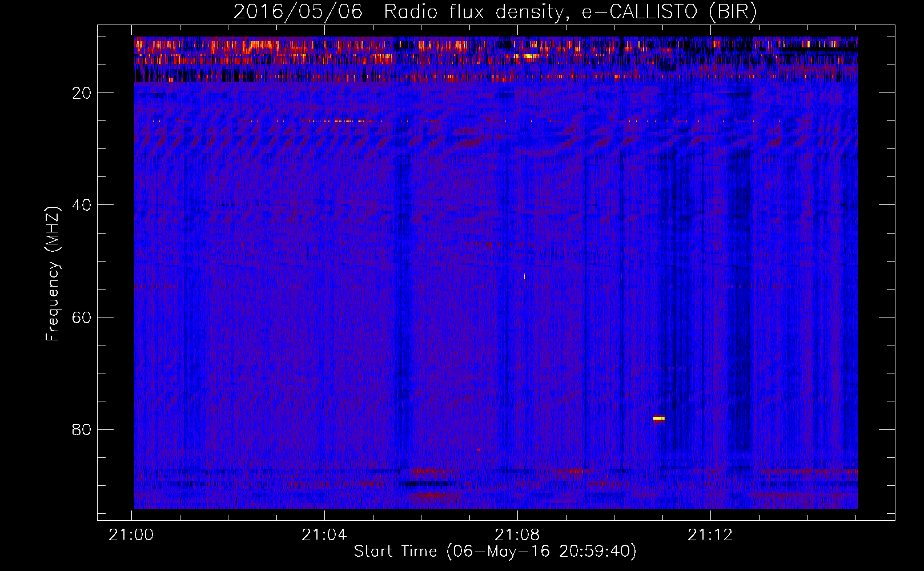The width and height of the screenshot is (924, 571).
Task: Click the "21:08" time tick label
Action: (x=517, y=535)
